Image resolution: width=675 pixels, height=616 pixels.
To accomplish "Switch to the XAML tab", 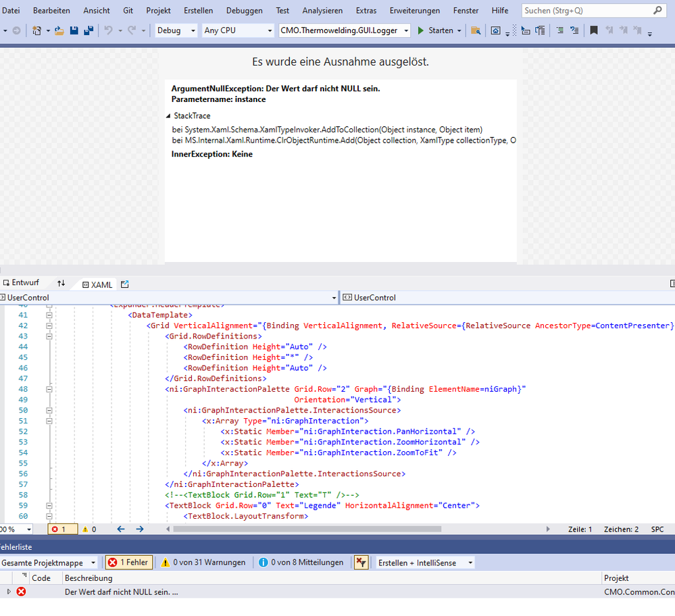I will pyautogui.click(x=97, y=284).
